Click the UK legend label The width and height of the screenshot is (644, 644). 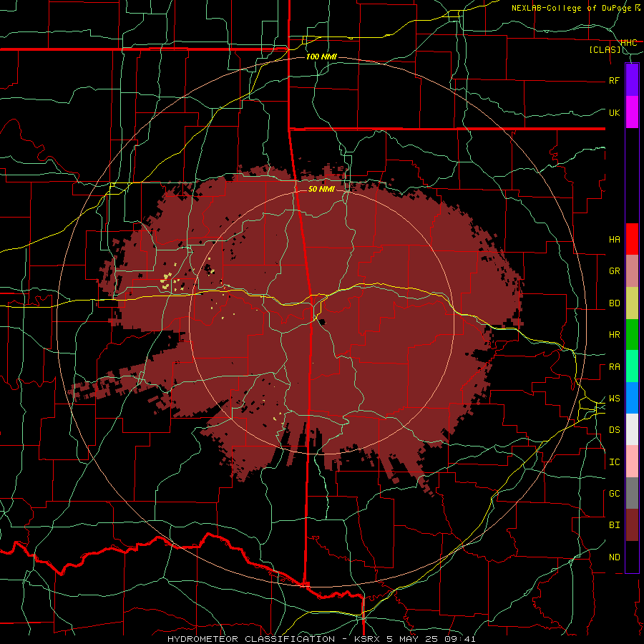tap(614, 112)
